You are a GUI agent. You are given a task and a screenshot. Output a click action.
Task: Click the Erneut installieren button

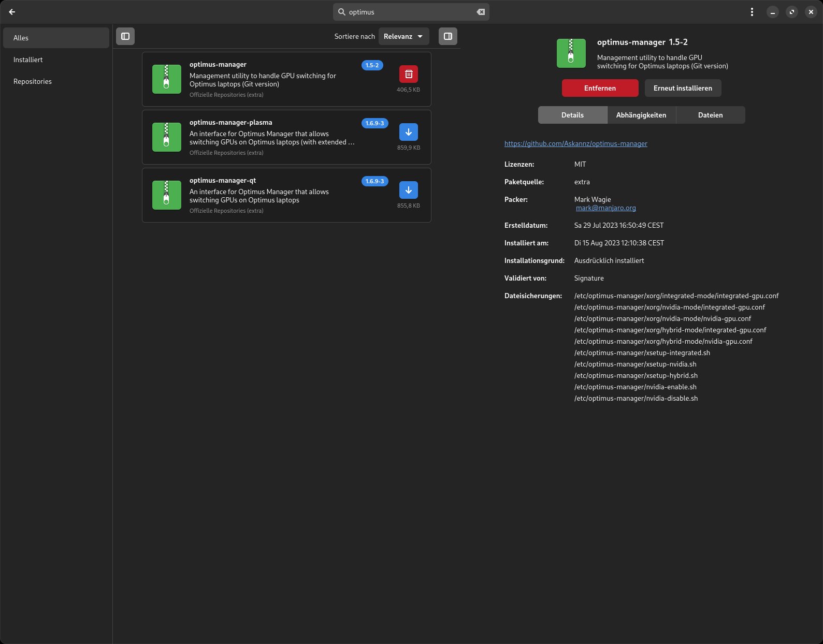click(x=683, y=88)
